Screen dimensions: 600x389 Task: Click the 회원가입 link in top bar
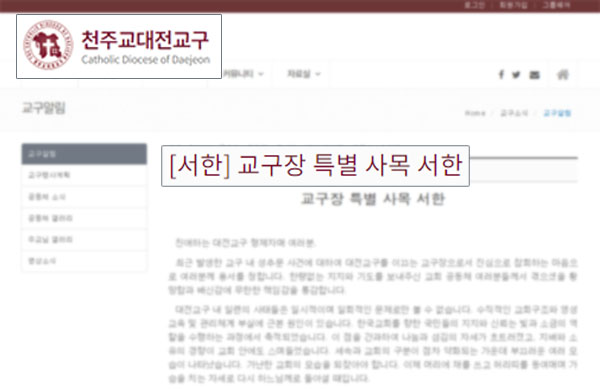click(x=514, y=5)
